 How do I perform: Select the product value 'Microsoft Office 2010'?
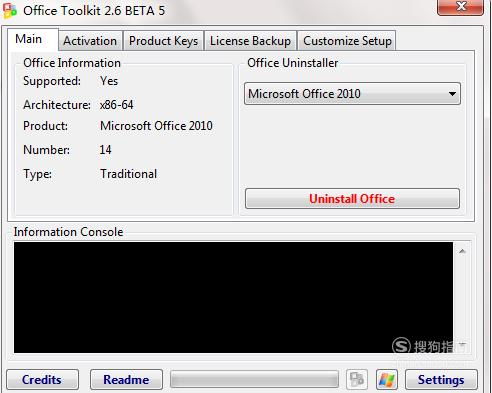click(x=156, y=126)
